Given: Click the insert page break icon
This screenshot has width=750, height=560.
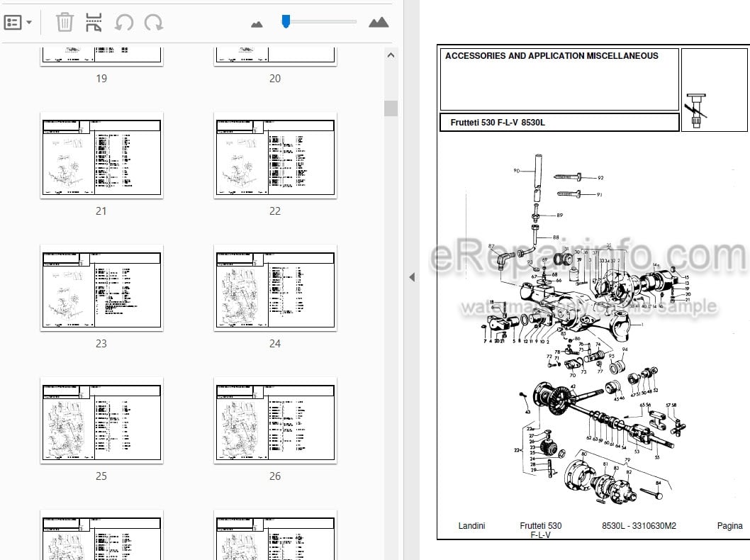Looking at the screenshot, I should (x=94, y=22).
